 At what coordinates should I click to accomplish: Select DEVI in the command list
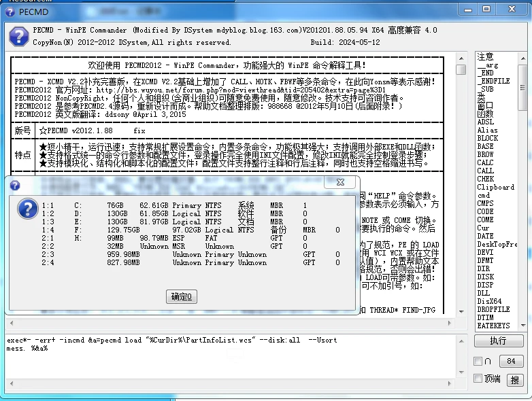pos(485,252)
